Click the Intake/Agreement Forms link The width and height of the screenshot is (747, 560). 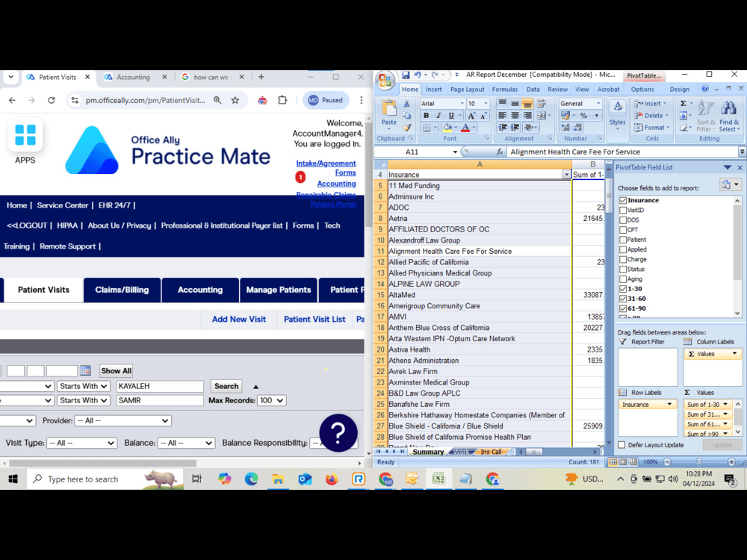click(x=326, y=167)
